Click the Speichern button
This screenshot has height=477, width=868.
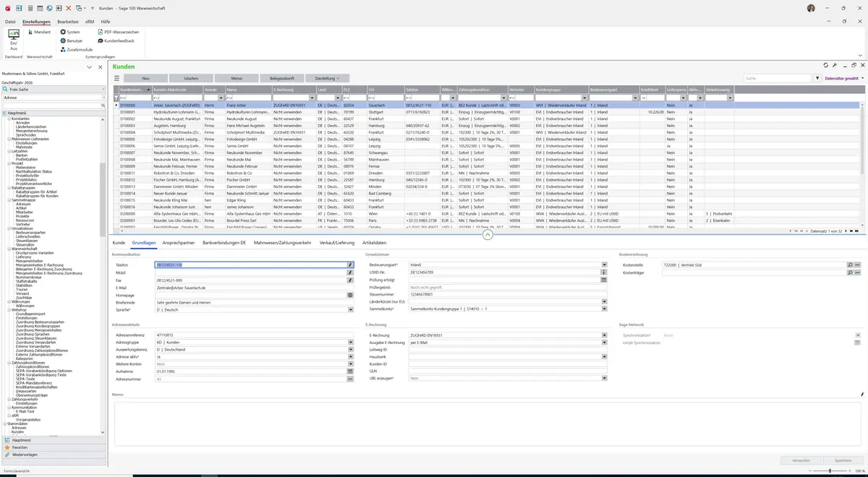click(843, 460)
